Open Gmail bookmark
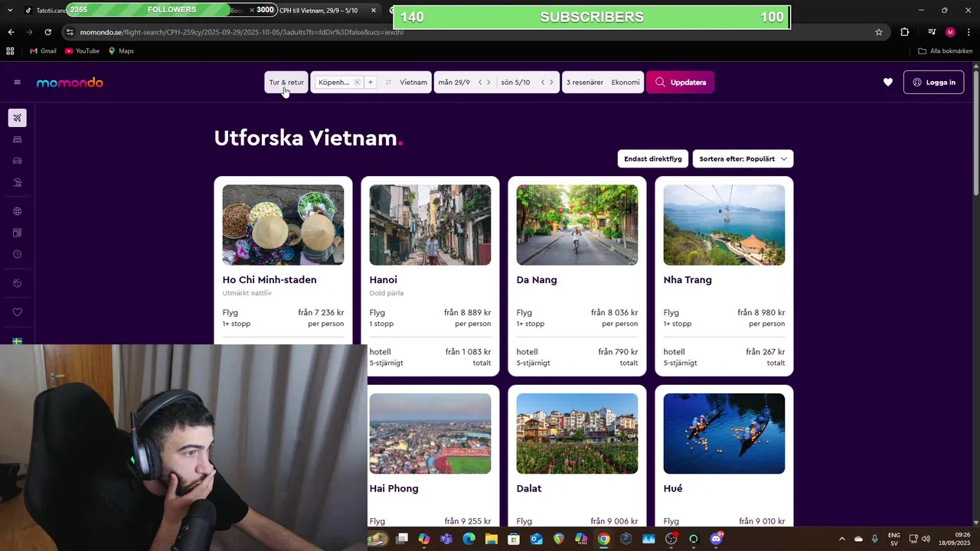This screenshot has height=551, width=980. [x=43, y=51]
